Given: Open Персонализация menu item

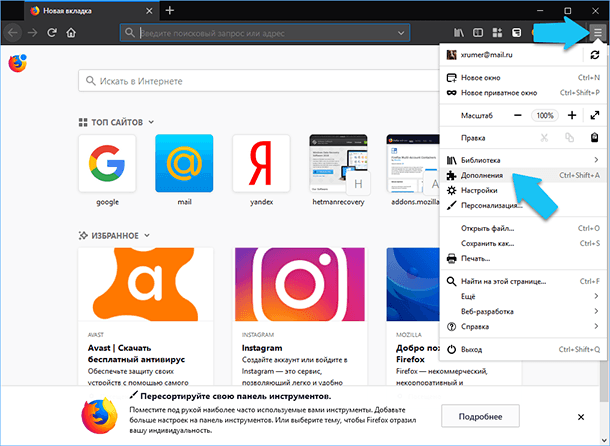Looking at the screenshot, I should coord(523,205).
